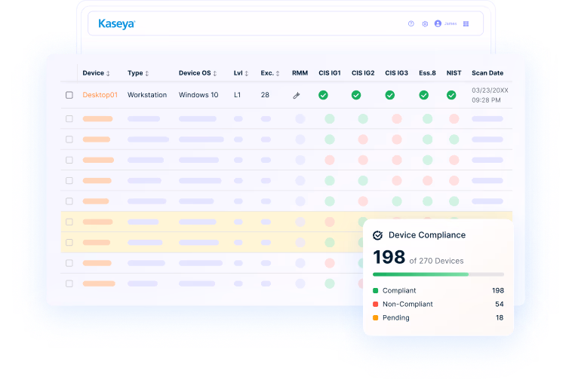Click the Pending count 18
Screen dimensions: 572x392
[500, 317]
